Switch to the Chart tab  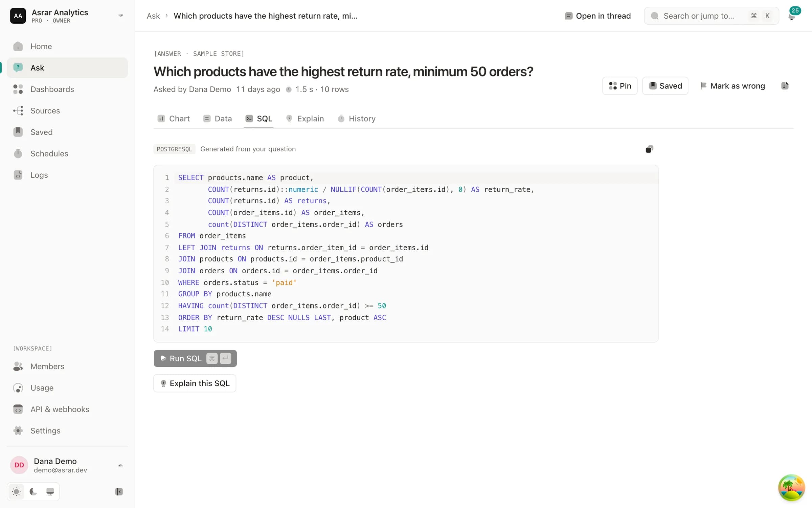(174, 119)
